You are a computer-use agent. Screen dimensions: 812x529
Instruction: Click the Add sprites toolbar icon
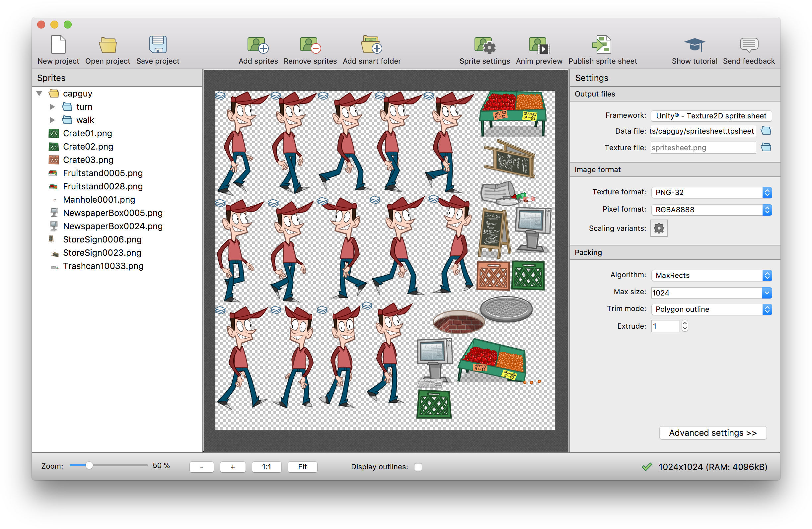tap(258, 46)
